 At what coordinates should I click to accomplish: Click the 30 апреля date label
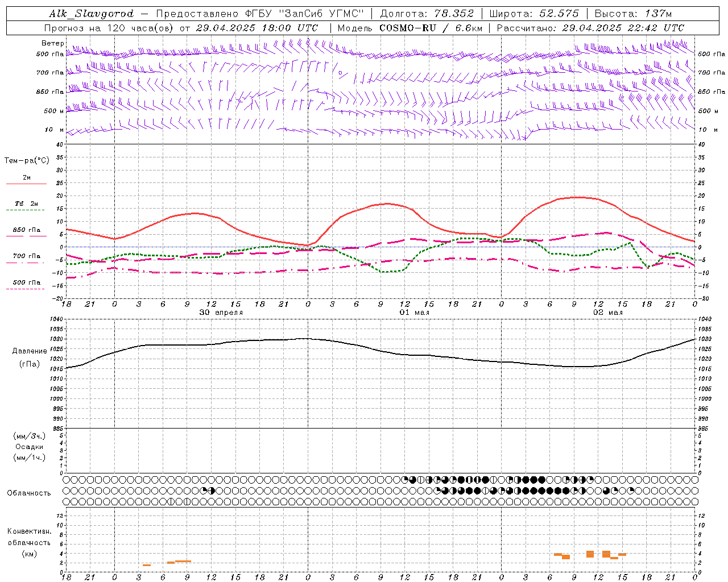click(221, 313)
